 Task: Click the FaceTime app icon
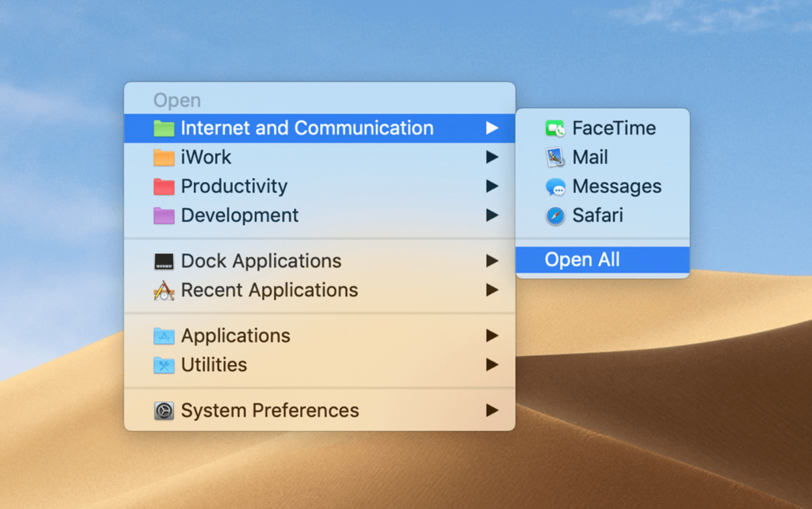click(555, 129)
